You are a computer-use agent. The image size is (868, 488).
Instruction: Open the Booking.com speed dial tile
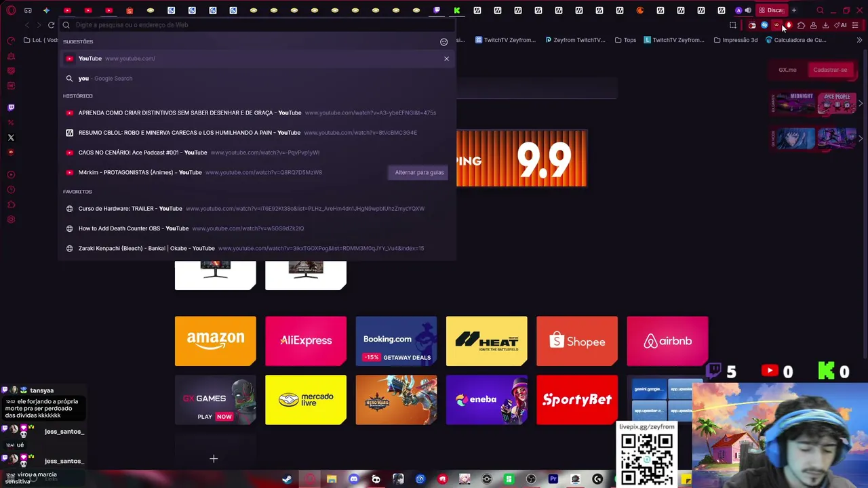coord(396,341)
